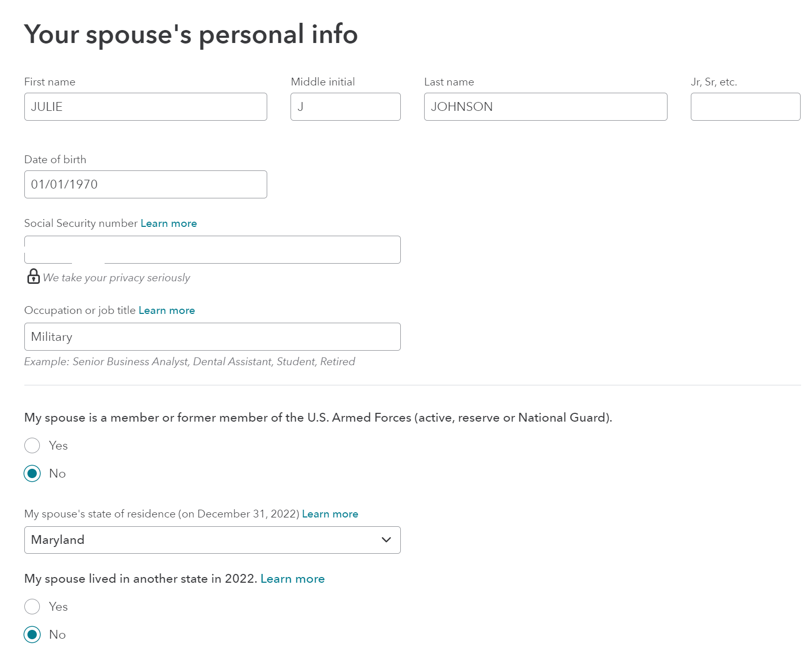Expand the state of residence dropdown chevron

click(386, 540)
